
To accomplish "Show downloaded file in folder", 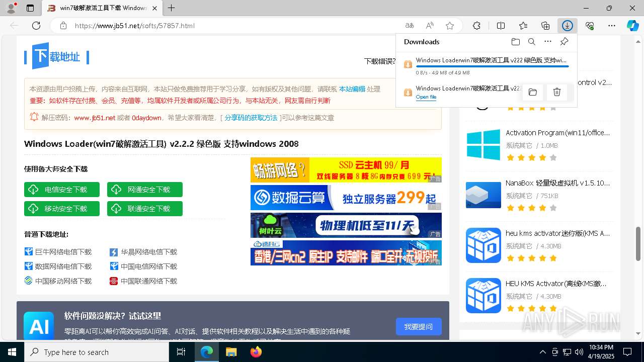I will click(x=533, y=92).
